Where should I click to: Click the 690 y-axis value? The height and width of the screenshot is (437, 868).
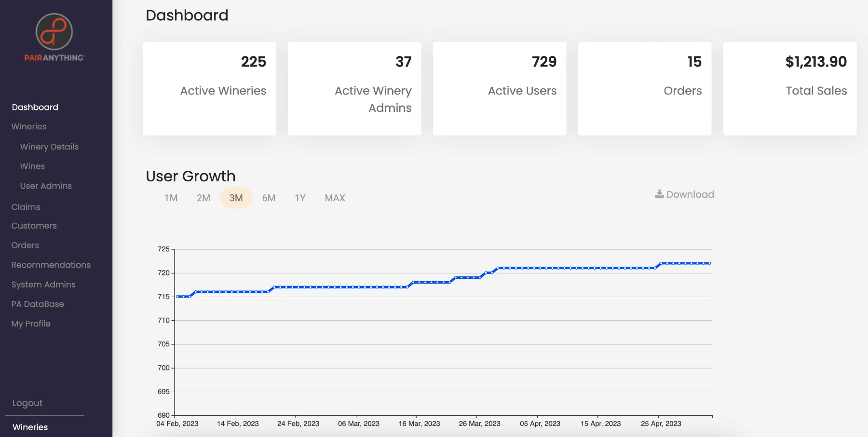(164, 415)
